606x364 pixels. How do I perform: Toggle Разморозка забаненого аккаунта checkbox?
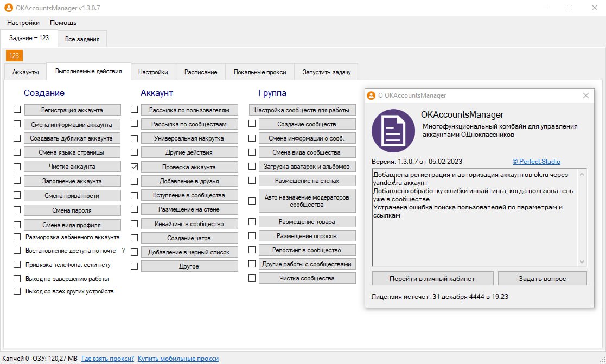click(17, 237)
